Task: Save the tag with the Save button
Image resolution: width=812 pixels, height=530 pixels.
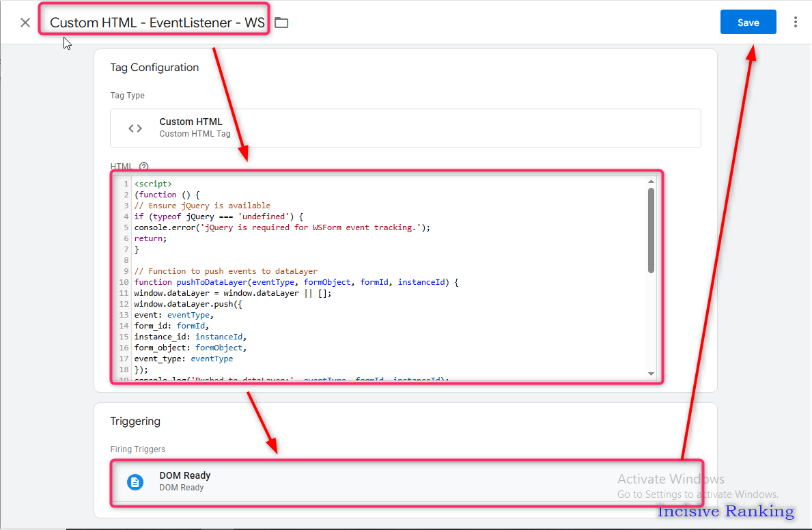Action: point(748,23)
